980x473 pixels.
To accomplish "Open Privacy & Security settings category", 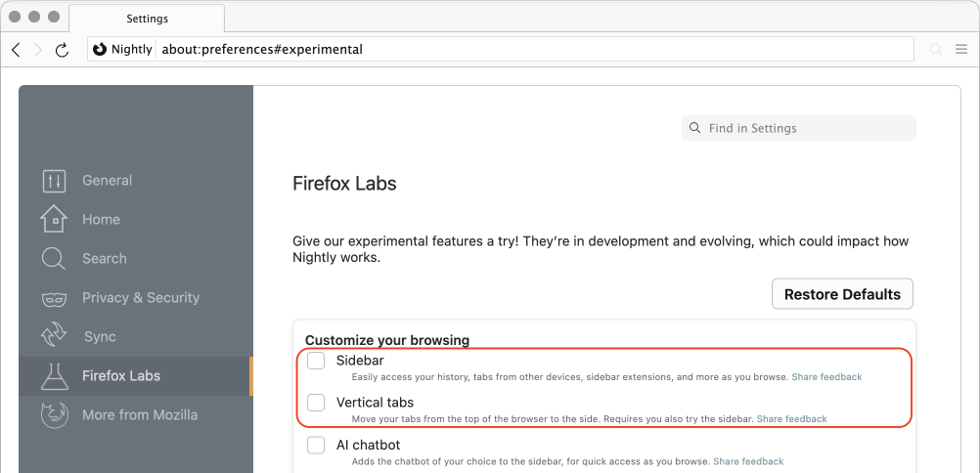I will point(140,298).
